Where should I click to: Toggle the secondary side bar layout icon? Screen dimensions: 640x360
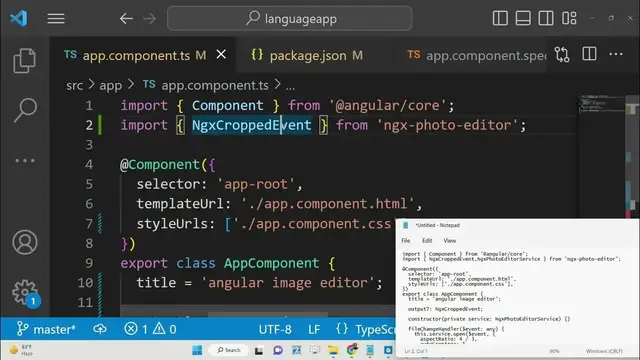click(x=546, y=18)
